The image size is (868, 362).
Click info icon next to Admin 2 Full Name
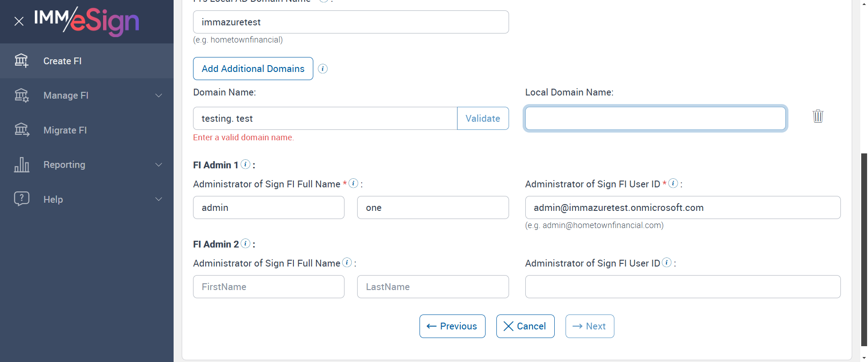coord(347,262)
